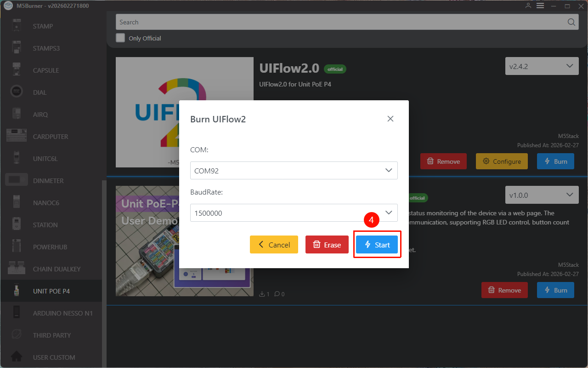Screen dimensions: 588x368
Task: Toggle the Only Official checkbox
Action: tap(120, 38)
